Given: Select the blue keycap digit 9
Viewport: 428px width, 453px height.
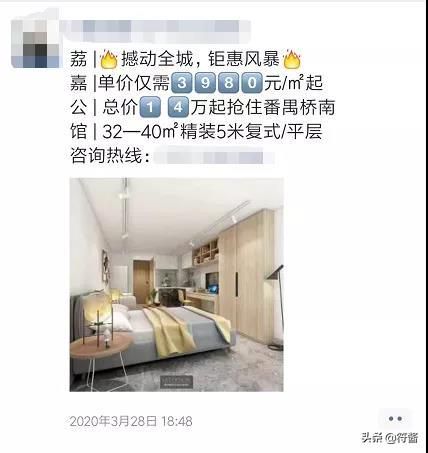Looking at the screenshot, I should 205,83.
